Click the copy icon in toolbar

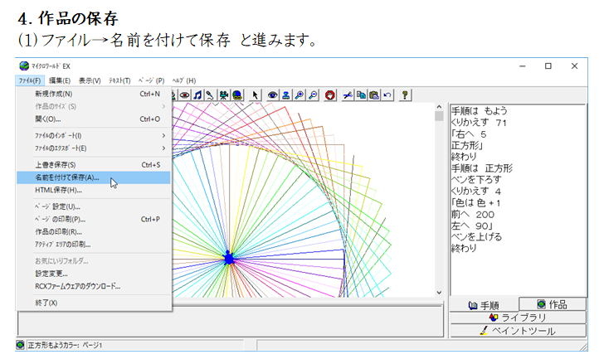click(x=361, y=95)
